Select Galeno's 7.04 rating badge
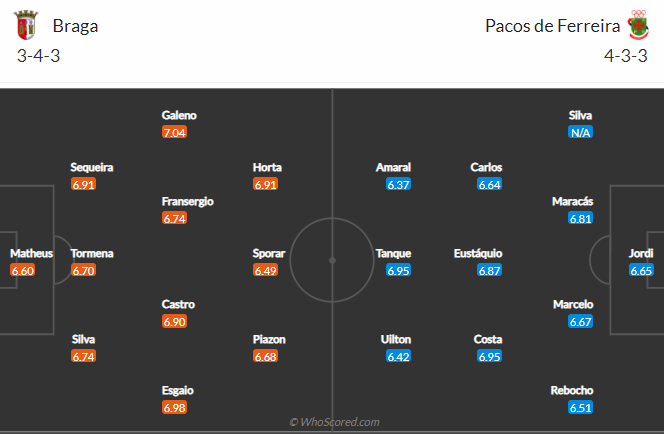The height and width of the screenshot is (434, 664). (x=174, y=133)
